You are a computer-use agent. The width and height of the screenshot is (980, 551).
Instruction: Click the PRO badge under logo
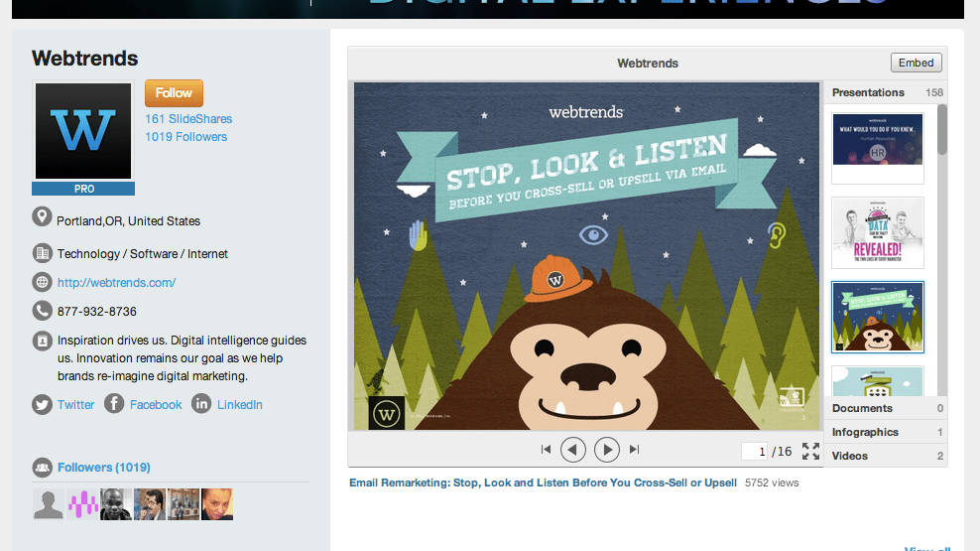tap(83, 189)
